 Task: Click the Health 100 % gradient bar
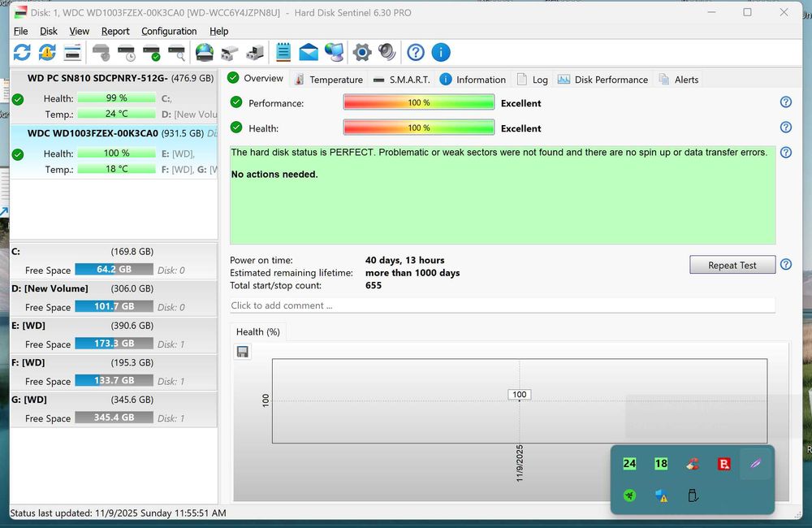point(418,128)
